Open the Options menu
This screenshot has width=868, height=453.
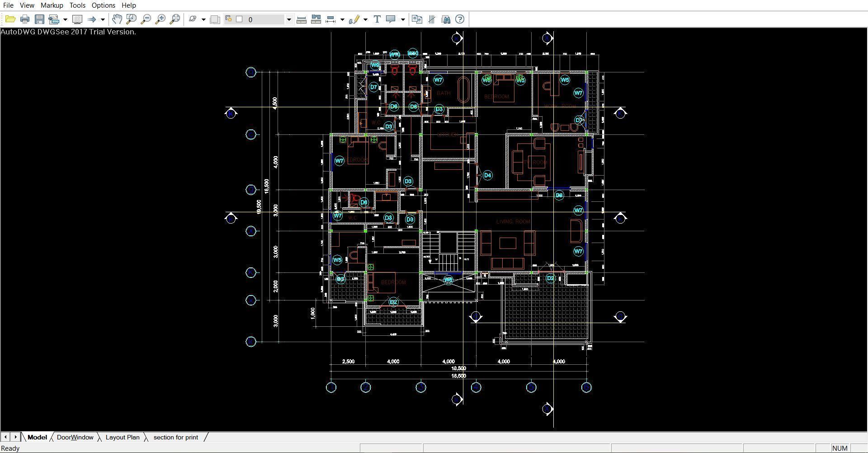[103, 5]
